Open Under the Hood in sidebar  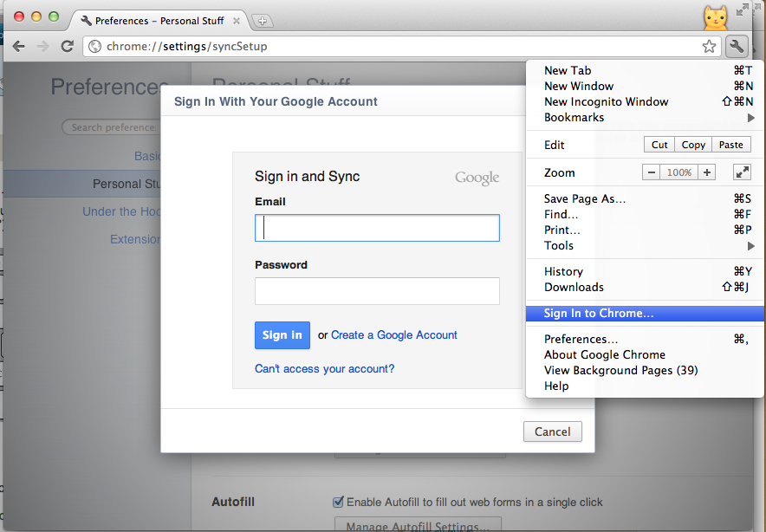coord(121,211)
